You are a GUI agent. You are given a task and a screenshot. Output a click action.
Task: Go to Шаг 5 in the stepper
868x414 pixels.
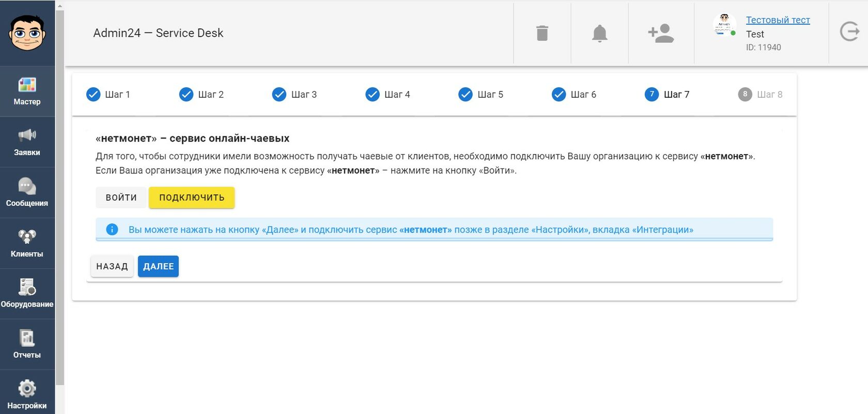481,95
